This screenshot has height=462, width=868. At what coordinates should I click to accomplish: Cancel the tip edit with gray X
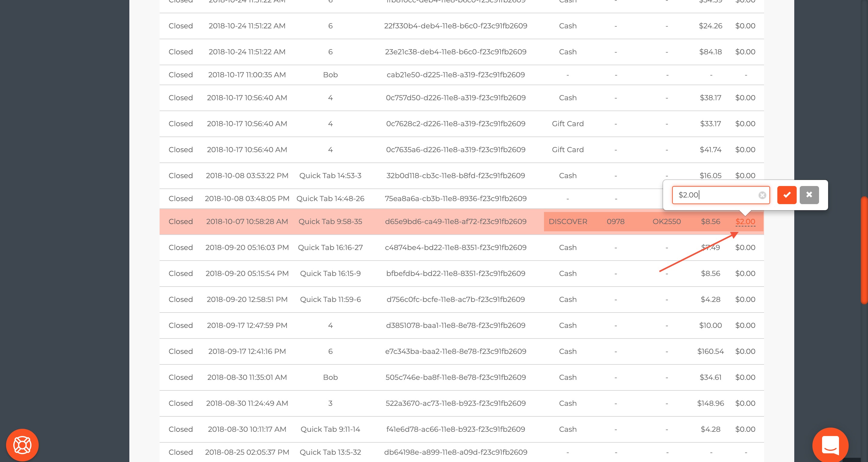(x=809, y=195)
